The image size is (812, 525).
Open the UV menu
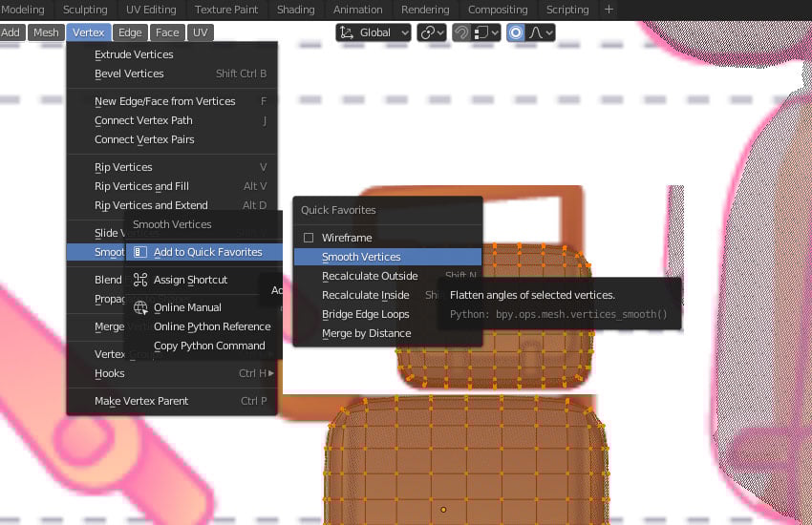201,32
